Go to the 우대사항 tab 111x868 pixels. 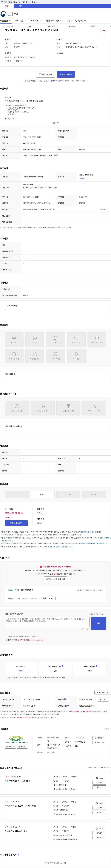(x=51, y=26)
